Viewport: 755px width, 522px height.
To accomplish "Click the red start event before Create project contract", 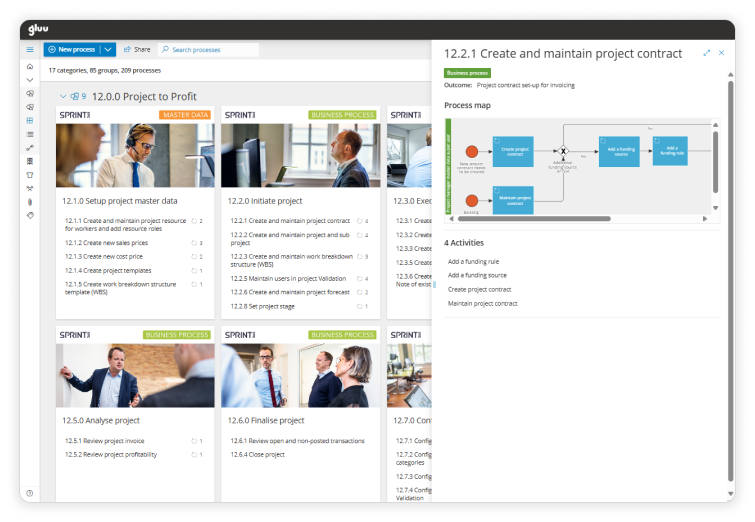I will pyautogui.click(x=472, y=152).
